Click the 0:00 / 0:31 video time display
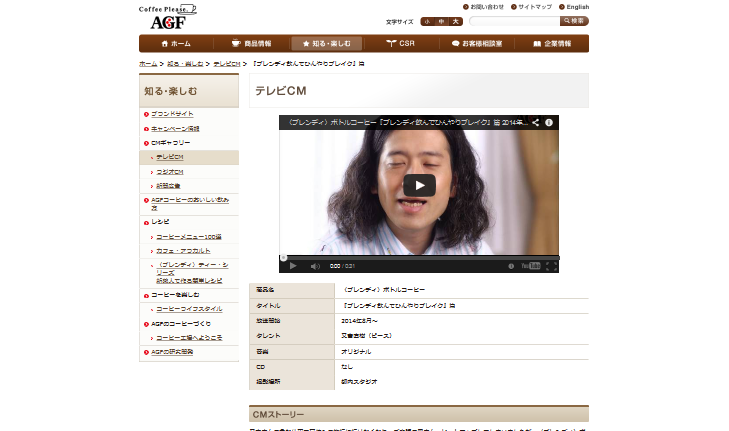The height and width of the screenshot is (431, 729). [x=342, y=266]
